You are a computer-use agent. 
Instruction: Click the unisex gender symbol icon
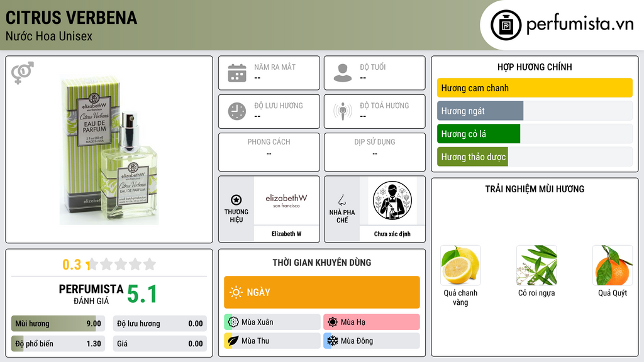tap(23, 73)
